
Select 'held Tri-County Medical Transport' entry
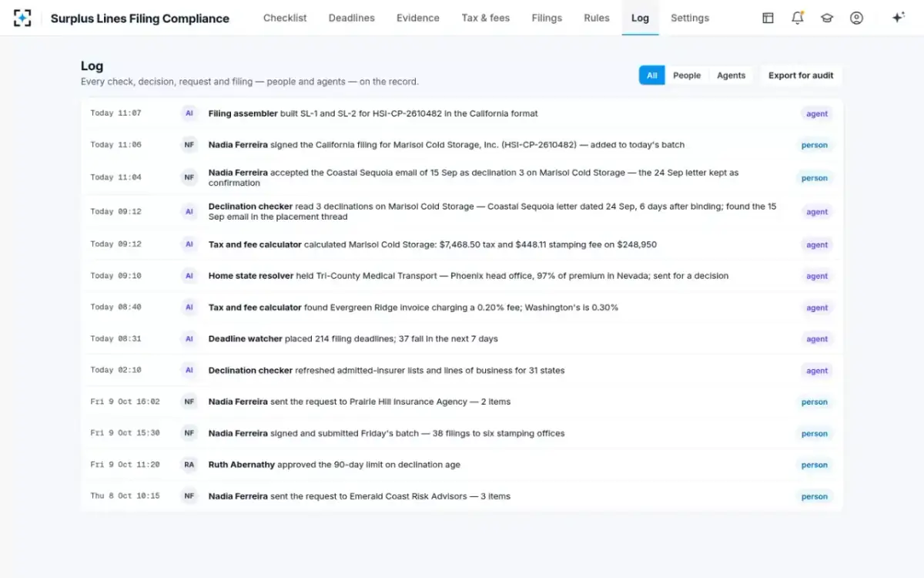point(462,276)
